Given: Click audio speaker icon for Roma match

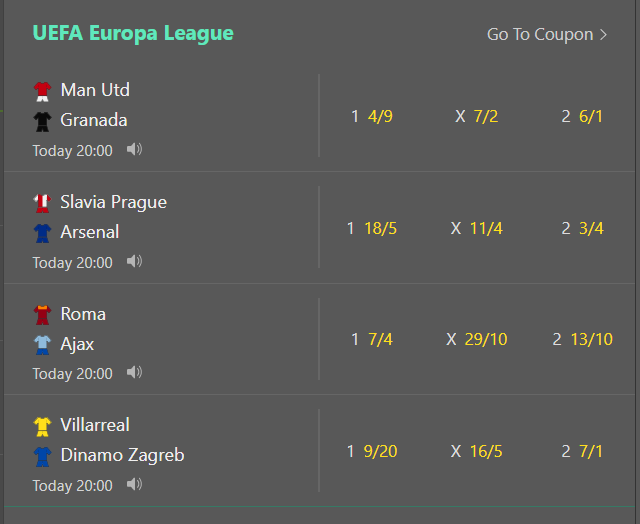Looking at the screenshot, I should [x=134, y=372].
